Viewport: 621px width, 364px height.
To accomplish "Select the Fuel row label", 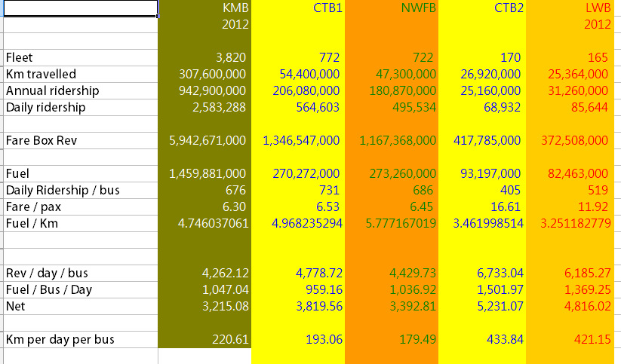I will click(17, 173).
